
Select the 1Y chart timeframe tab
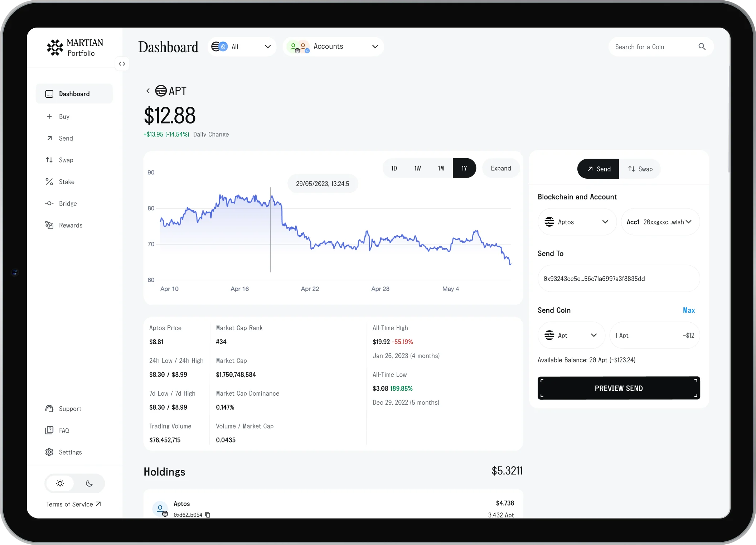pyautogui.click(x=464, y=169)
